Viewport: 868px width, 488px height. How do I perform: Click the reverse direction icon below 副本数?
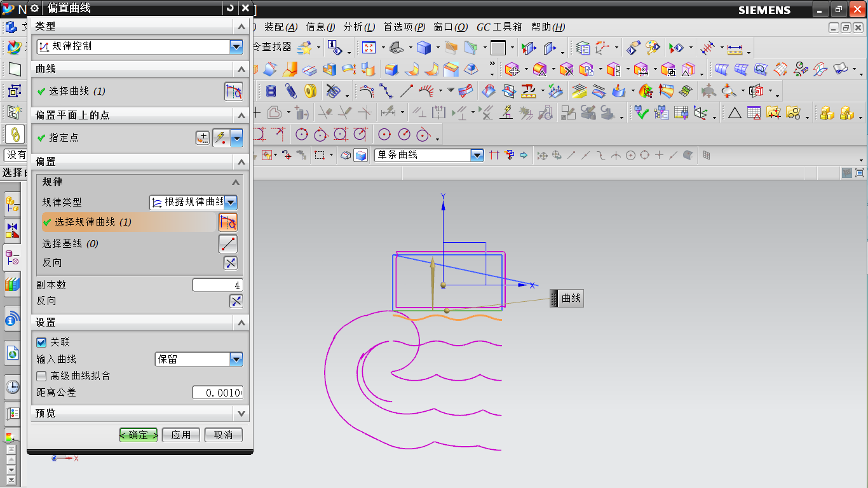[x=236, y=301]
